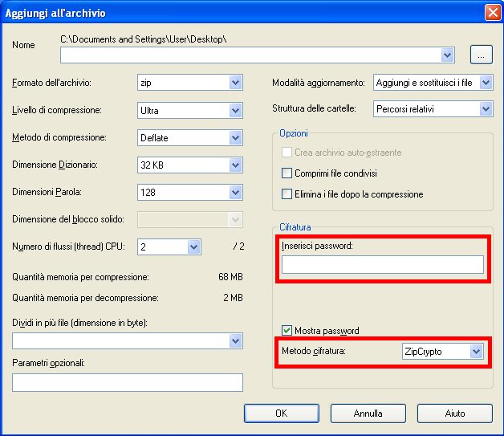Image resolution: width=504 pixels, height=436 pixels.
Task: Click the Inserisci password text field
Action: (x=382, y=265)
